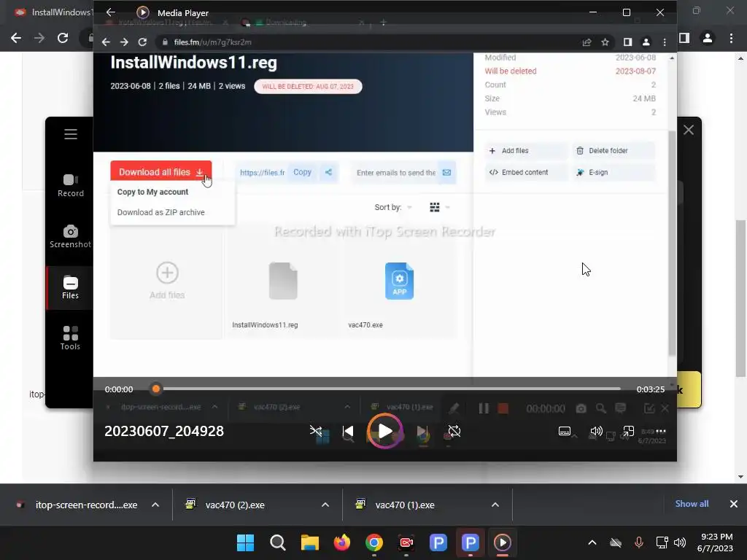
Task: Switch Media Player to mini player
Action: pyautogui.click(x=628, y=432)
